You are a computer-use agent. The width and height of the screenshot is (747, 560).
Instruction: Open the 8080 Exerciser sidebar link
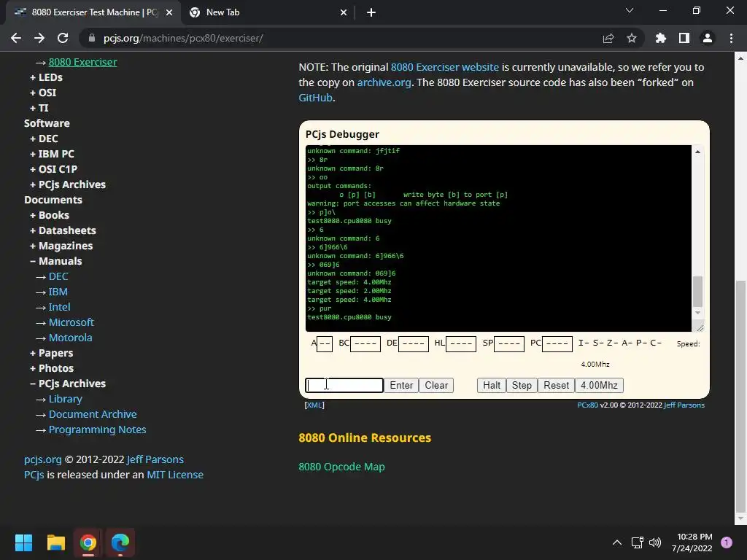click(83, 62)
